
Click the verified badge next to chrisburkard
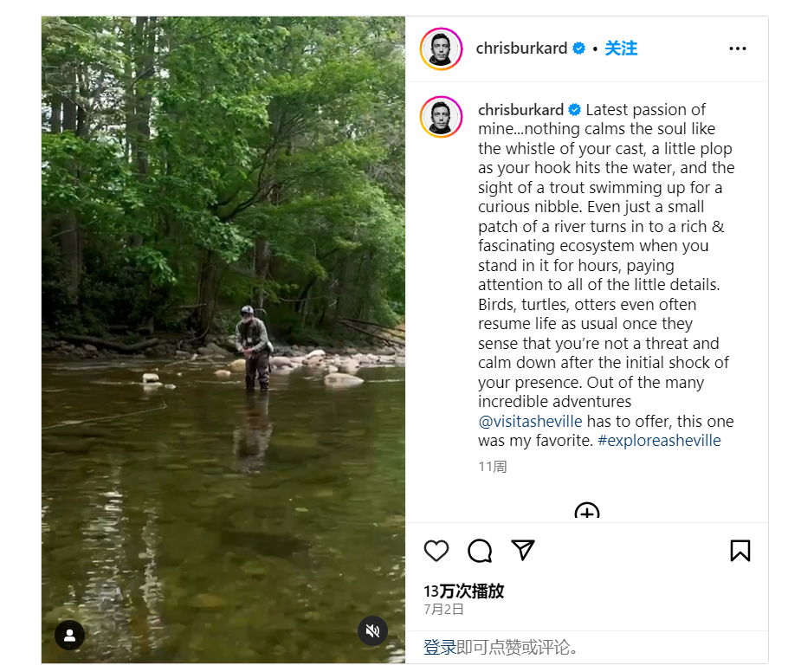tap(578, 48)
